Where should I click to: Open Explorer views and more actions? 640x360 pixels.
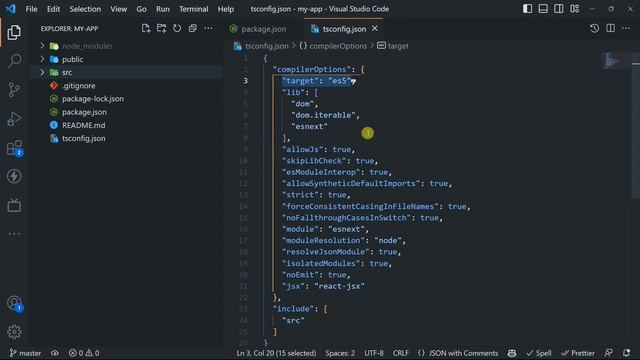click(208, 29)
